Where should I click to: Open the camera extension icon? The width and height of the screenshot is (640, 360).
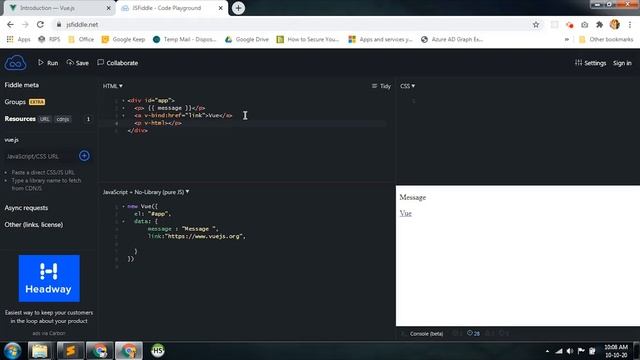pos(584,24)
